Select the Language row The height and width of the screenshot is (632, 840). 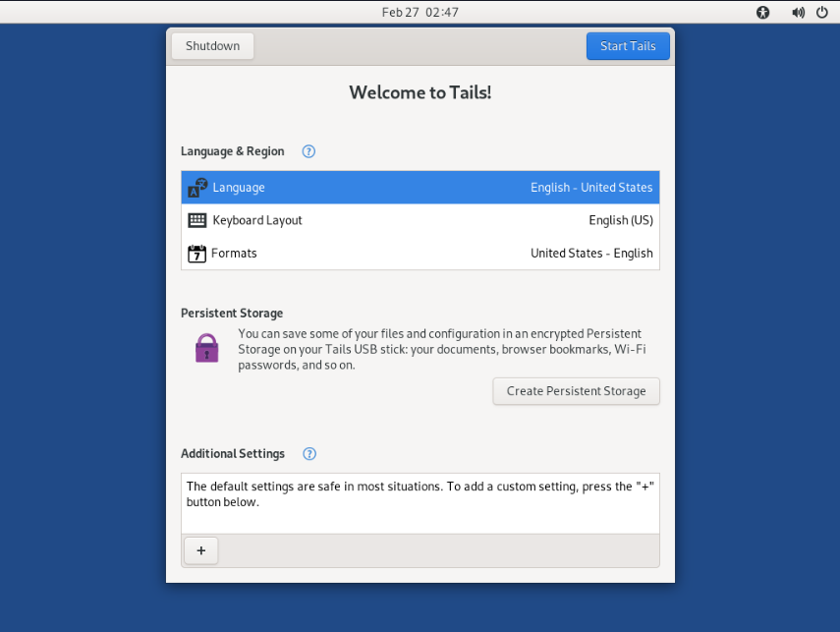[420, 188]
